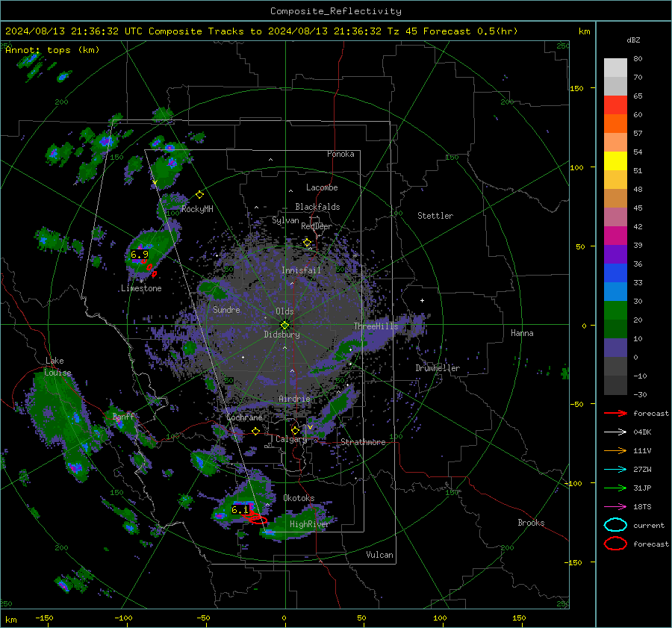Viewport: 672px width, 628px height.
Task: Click the Stettler town label
Action: (435, 216)
